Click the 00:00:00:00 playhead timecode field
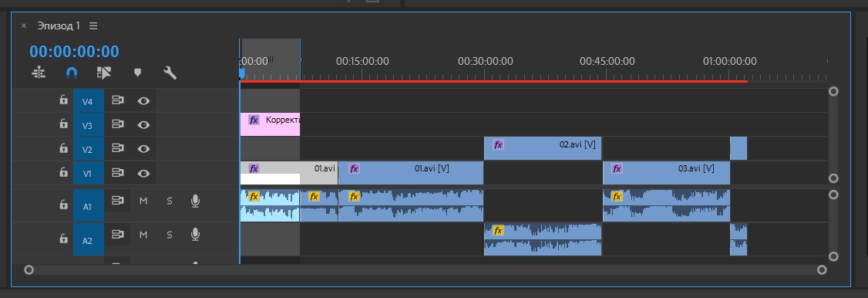This screenshot has height=298, width=868. [x=74, y=52]
